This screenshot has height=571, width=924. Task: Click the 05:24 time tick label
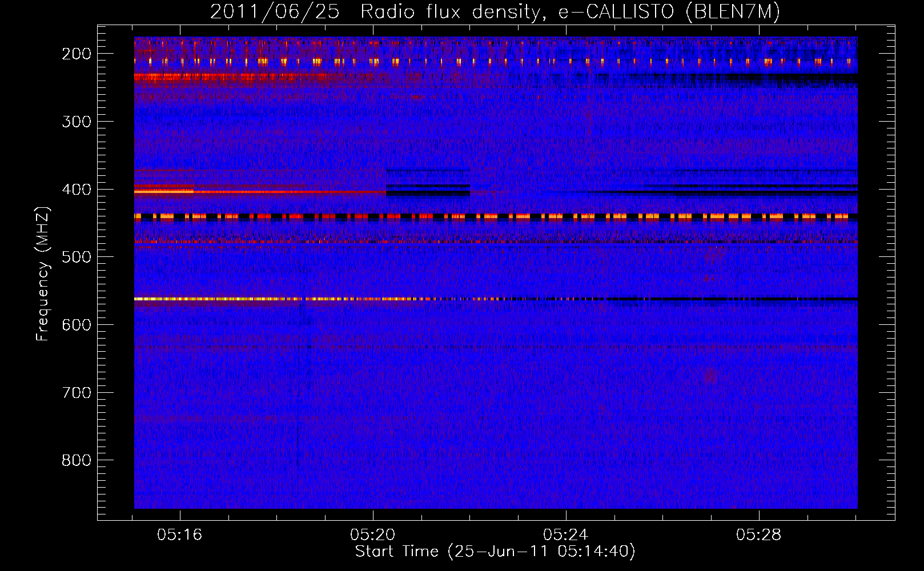click(566, 535)
